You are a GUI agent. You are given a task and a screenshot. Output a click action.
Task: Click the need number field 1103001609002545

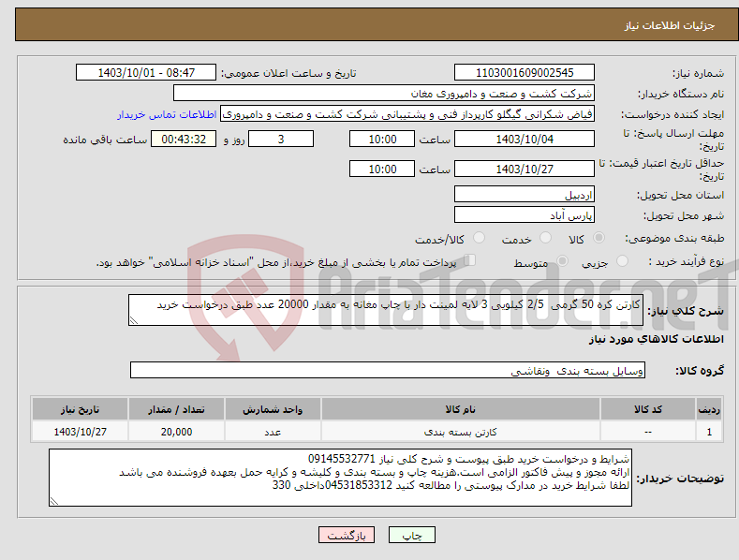point(525,73)
